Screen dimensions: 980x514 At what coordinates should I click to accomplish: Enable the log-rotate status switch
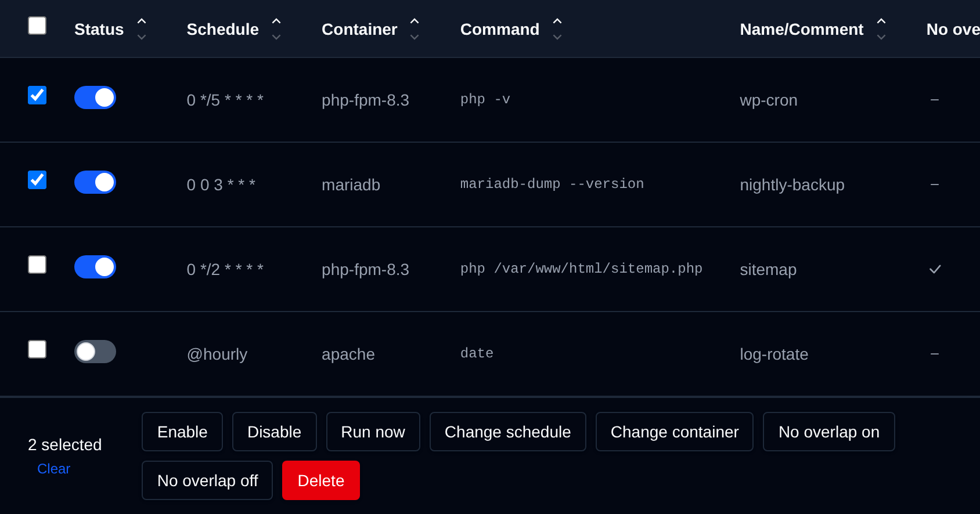pos(95,352)
